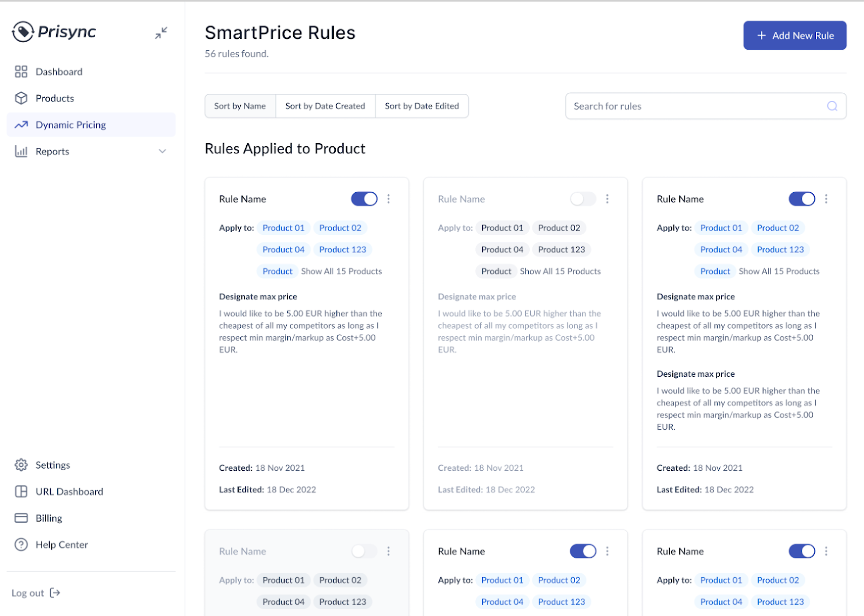Image resolution: width=864 pixels, height=616 pixels.
Task: Disable the first rule card's toggle
Action: pos(364,199)
